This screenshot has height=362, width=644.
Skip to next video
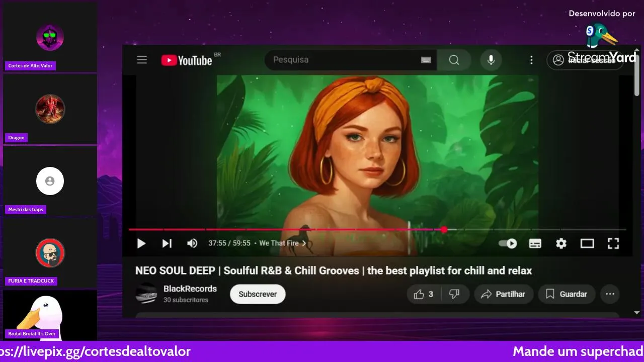(167, 243)
